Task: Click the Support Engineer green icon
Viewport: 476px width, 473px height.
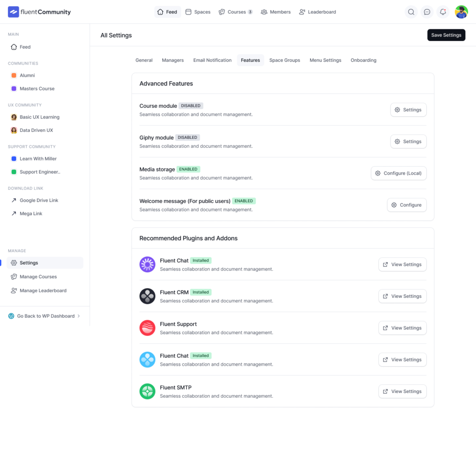Action: 14,172
